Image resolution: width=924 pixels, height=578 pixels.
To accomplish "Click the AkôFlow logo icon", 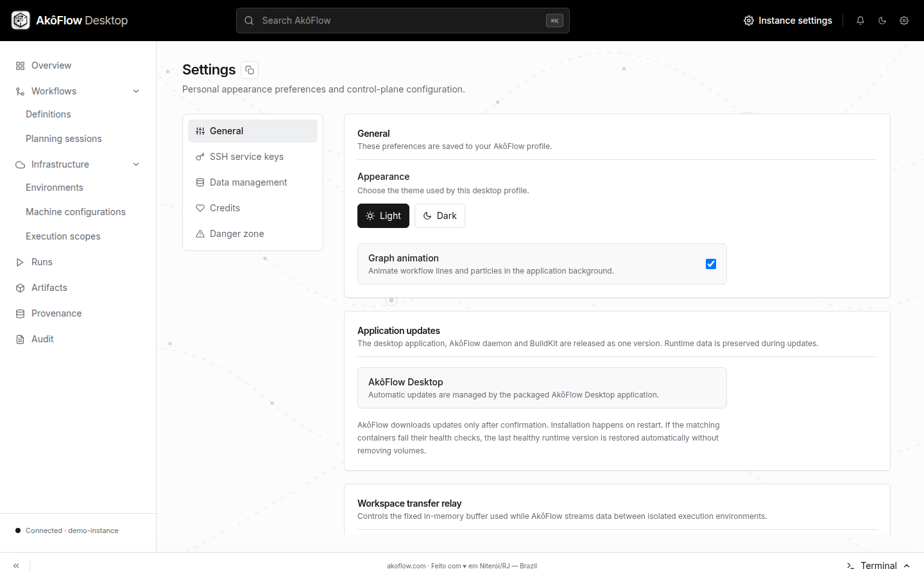I will tap(21, 21).
